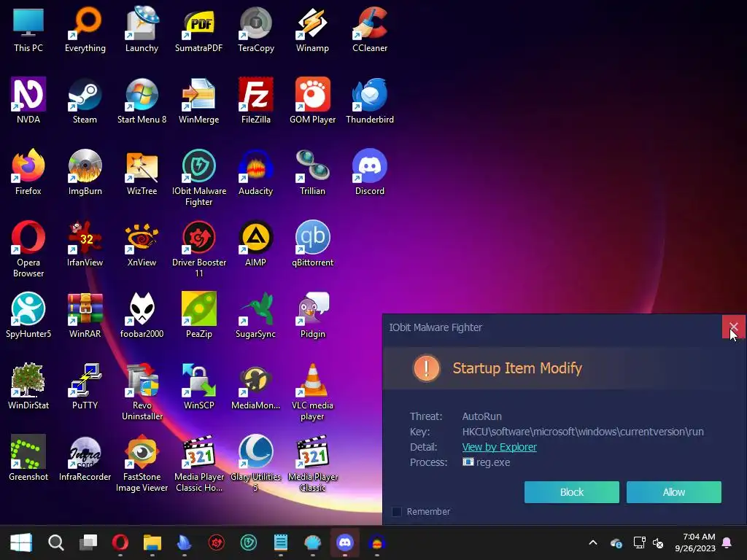Close the IObit Malware Fighter popup
This screenshot has width=747, height=560.
click(733, 327)
